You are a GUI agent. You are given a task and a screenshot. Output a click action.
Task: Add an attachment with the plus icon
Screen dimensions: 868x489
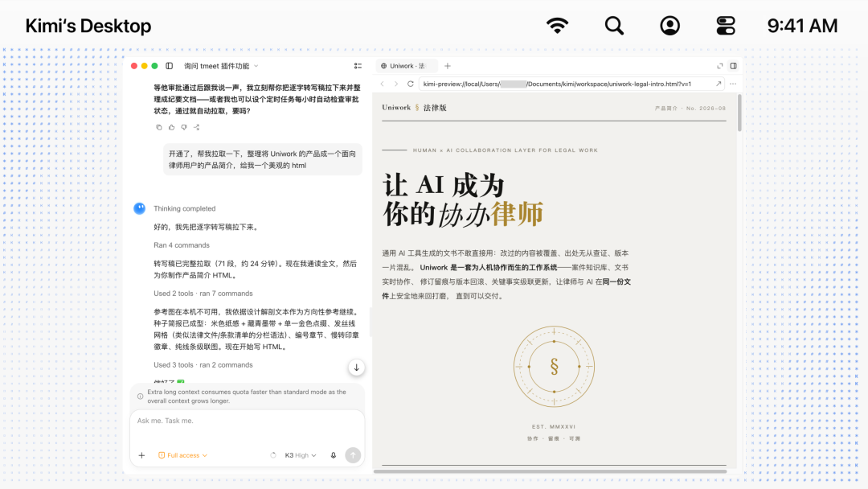[141, 455]
